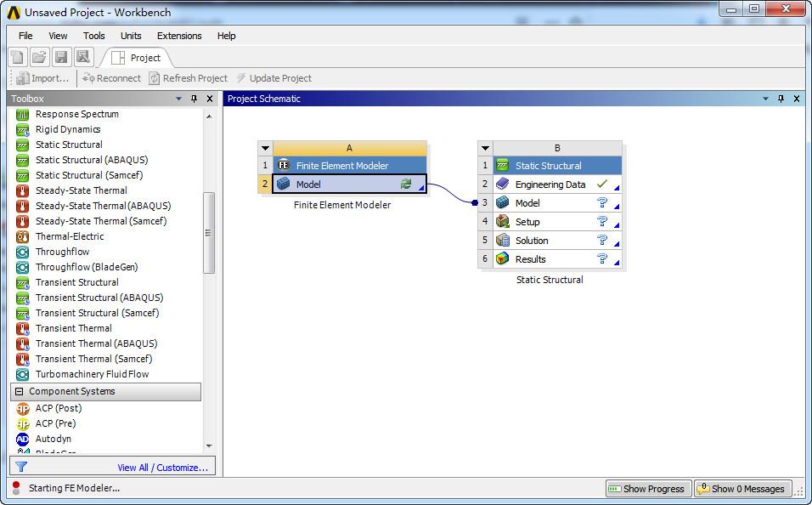Click the View All / Customize link
The width and height of the screenshot is (812, 505).
tap(162, 468)
